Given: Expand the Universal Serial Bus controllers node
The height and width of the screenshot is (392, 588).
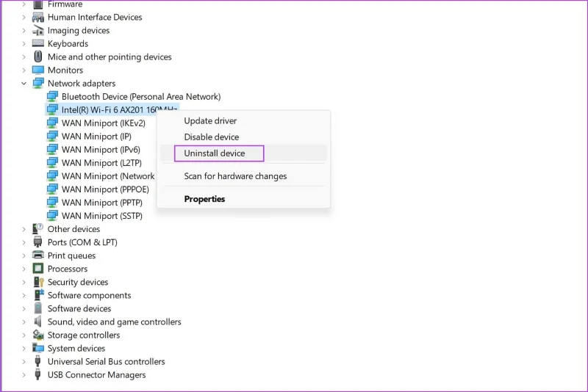Looking at the screenshot, I should click(x=24, y=362).
